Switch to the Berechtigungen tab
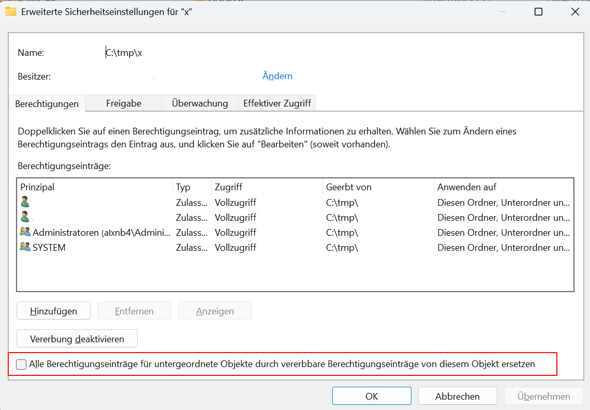590x410 pixels. pyautogui.click(x=47, y=103)
